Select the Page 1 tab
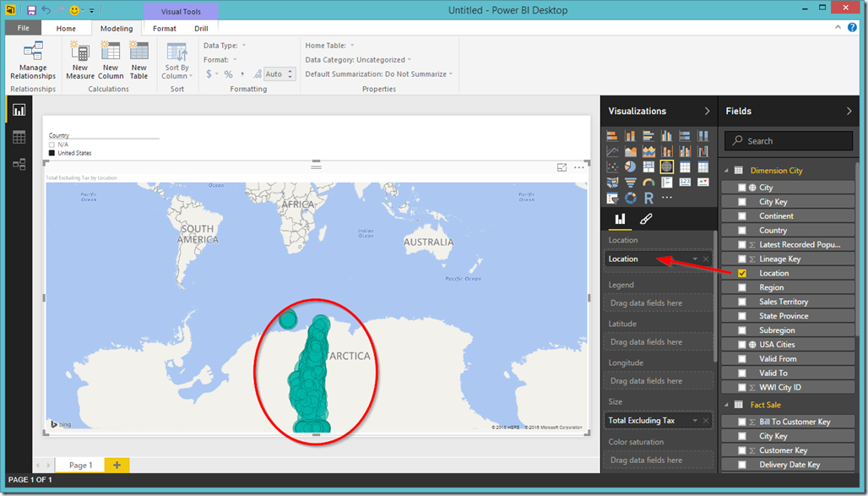The image size is (868, 496). [x=81, y=465]
